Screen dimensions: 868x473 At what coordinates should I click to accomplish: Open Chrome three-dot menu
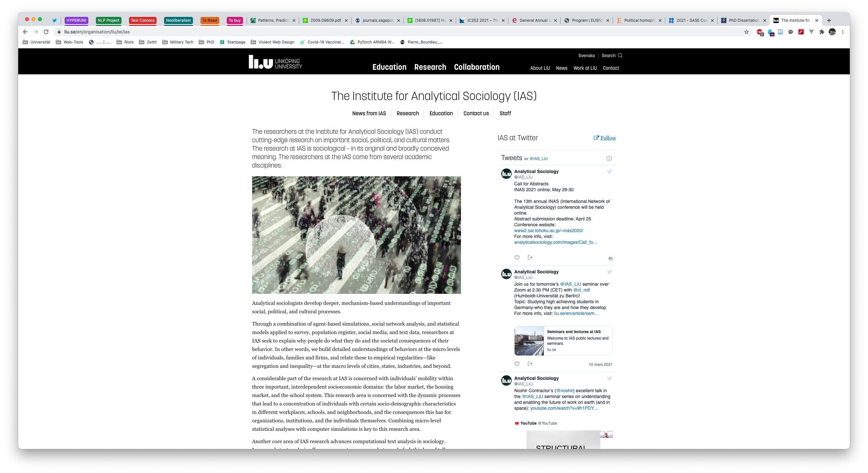coord(843,31)
